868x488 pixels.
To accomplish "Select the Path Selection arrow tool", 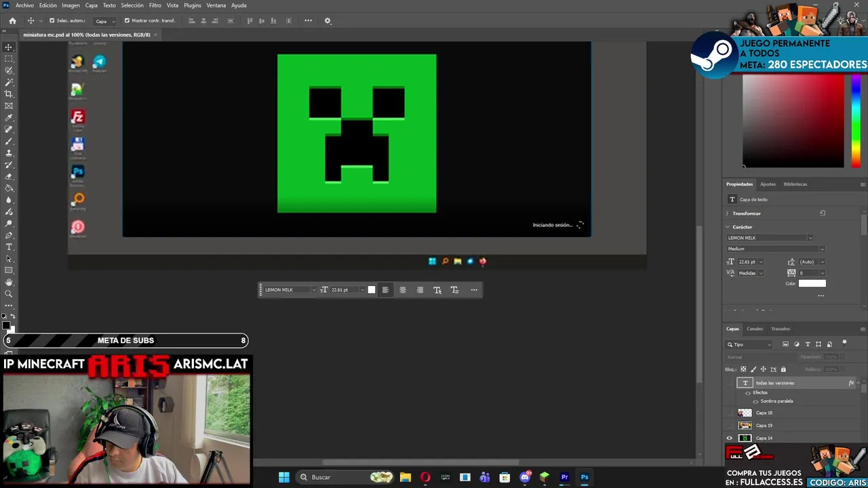I will (9, 259).
